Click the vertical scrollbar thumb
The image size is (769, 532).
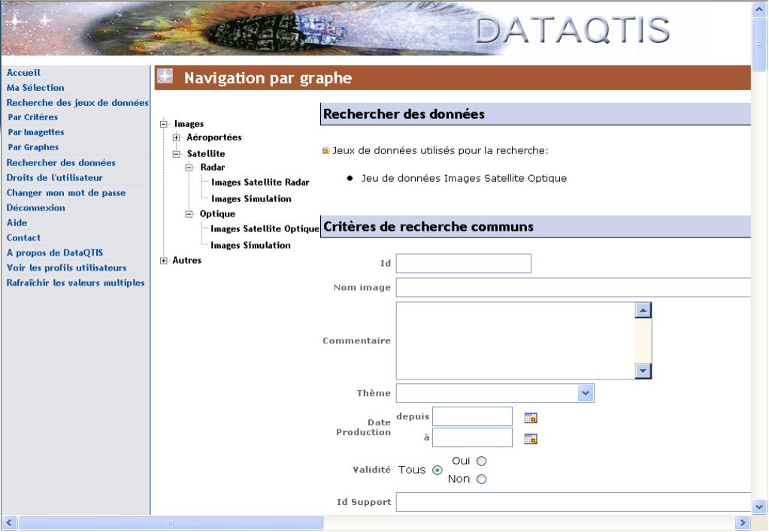[759, 44]
